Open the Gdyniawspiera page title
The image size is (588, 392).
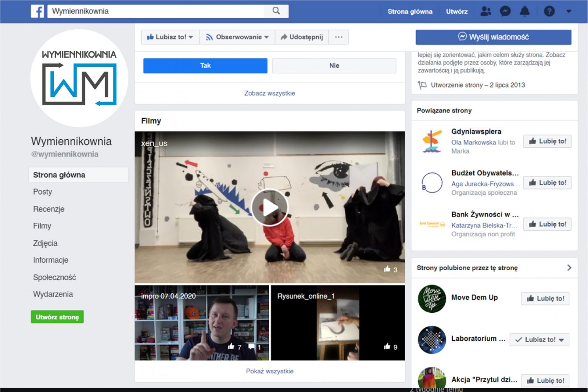(476, 131)
